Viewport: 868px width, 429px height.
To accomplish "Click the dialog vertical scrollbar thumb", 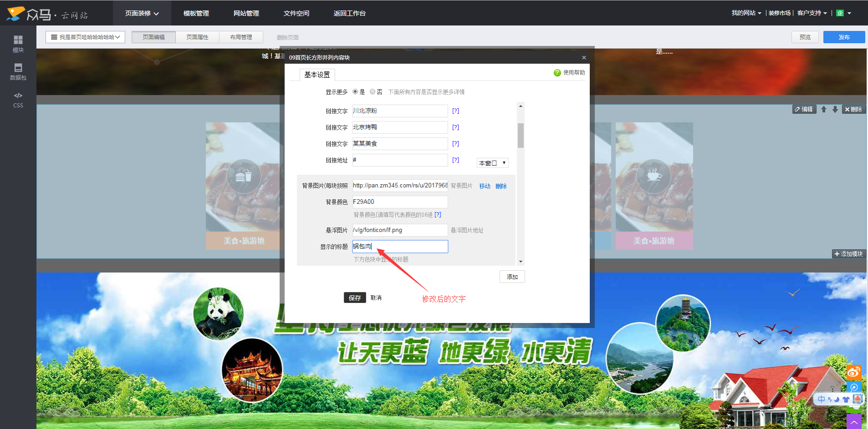I will 521,135.
